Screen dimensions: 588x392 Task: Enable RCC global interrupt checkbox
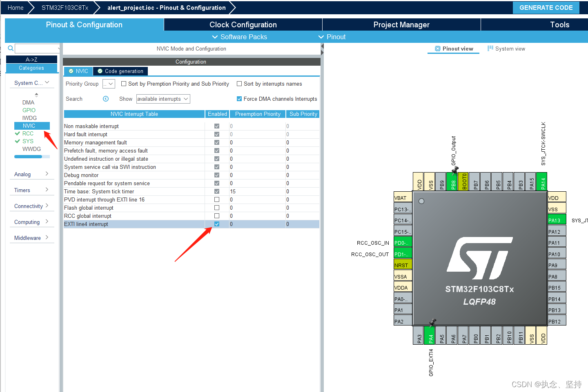(x=217, y=216)
